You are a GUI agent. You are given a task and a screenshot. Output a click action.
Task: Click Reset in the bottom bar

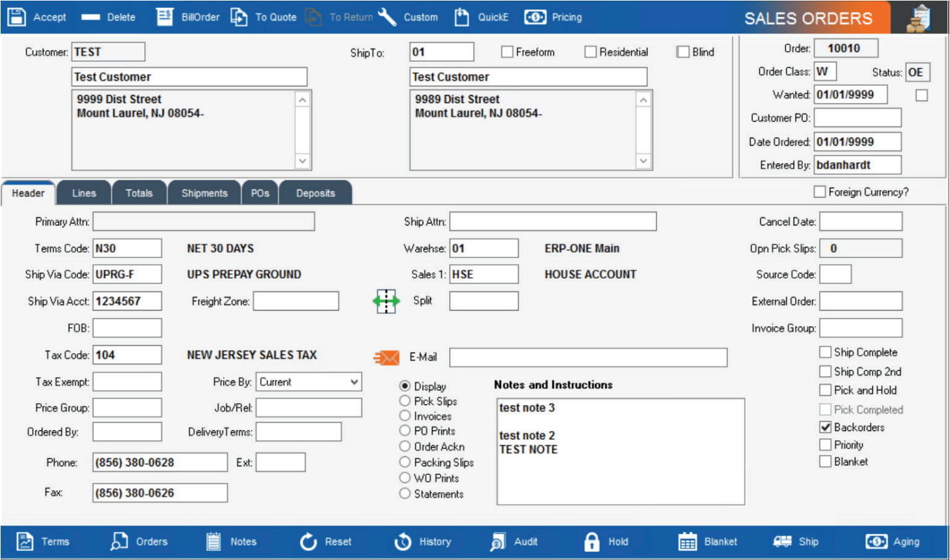(x=308, y=541)
